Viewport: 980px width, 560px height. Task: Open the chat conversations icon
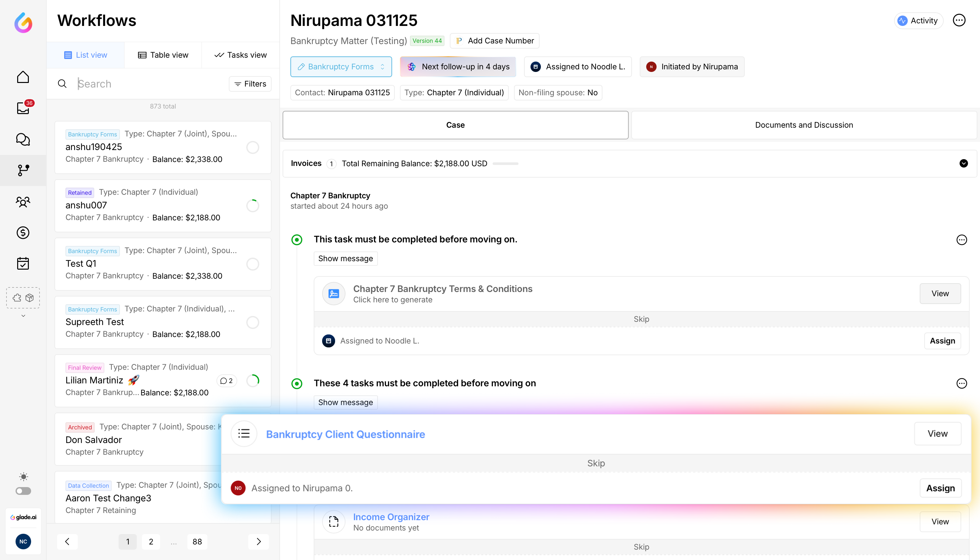point(23,139)
